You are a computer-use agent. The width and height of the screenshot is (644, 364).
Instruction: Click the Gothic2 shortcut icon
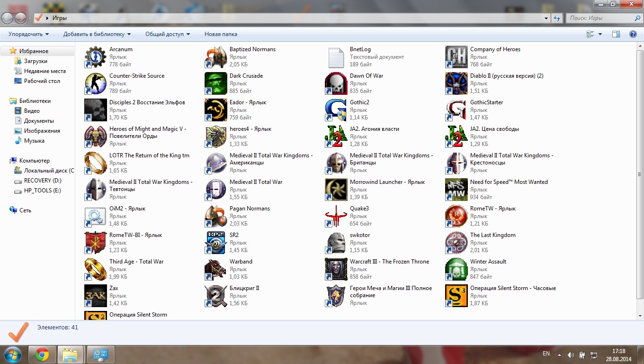click(336, 110)
